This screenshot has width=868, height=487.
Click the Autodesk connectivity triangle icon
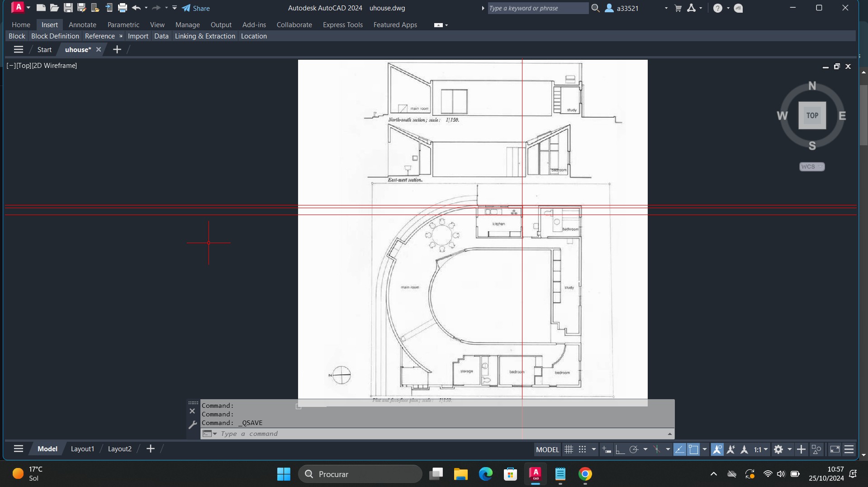[691, 8]
